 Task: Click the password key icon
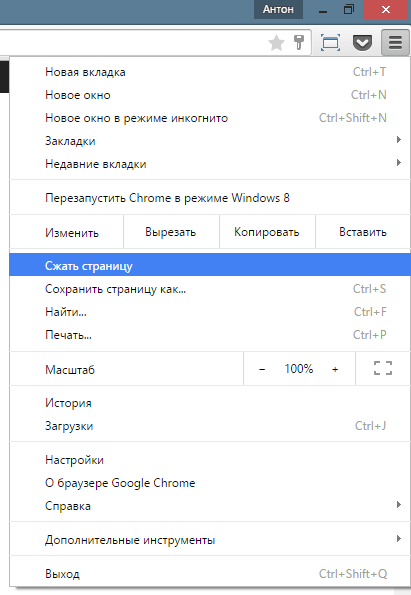[x=299, y=42]
